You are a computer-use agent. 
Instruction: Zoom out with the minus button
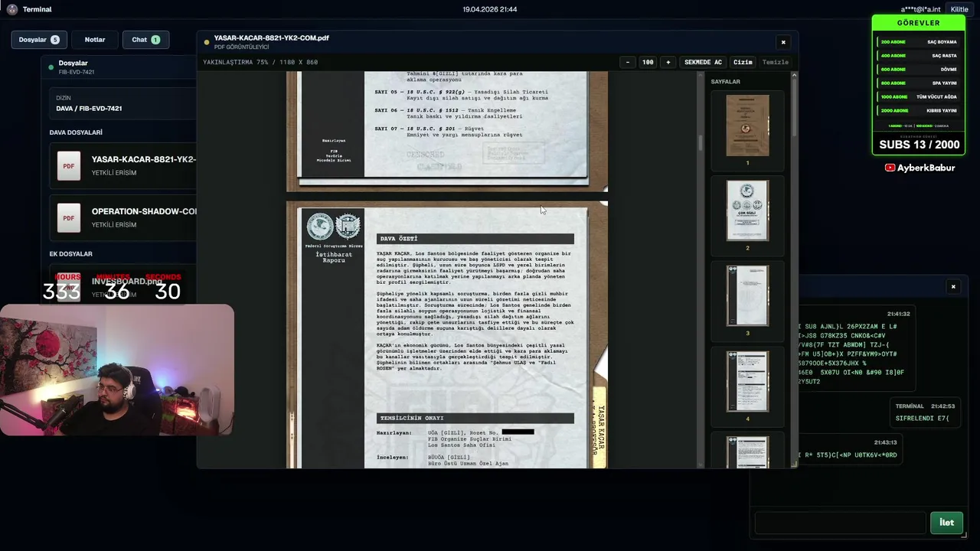628,62
